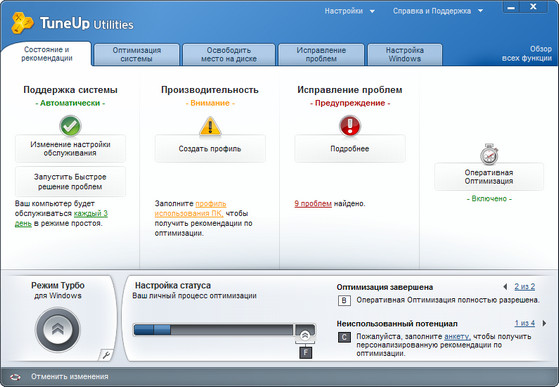Open Освободить место на диске tab
Screen dimensions: 559x387
[229, 55]
